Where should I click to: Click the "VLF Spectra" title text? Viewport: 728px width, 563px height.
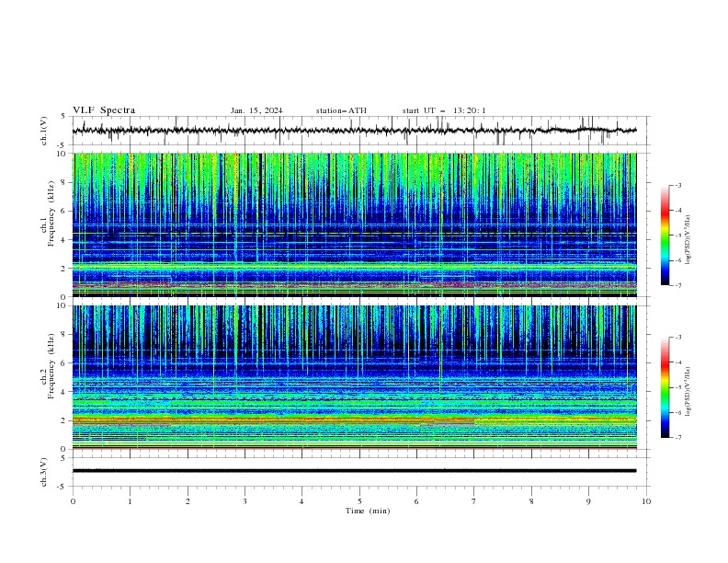[104, 110]
